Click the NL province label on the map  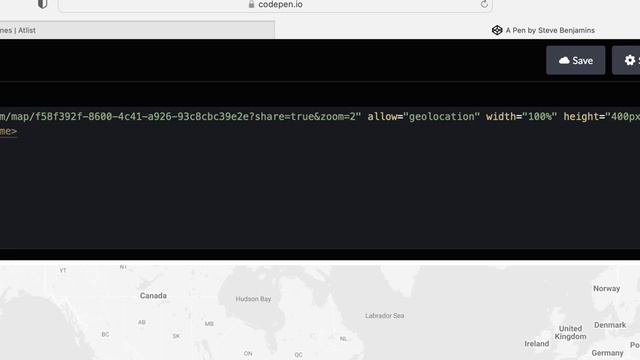(343, 338)
